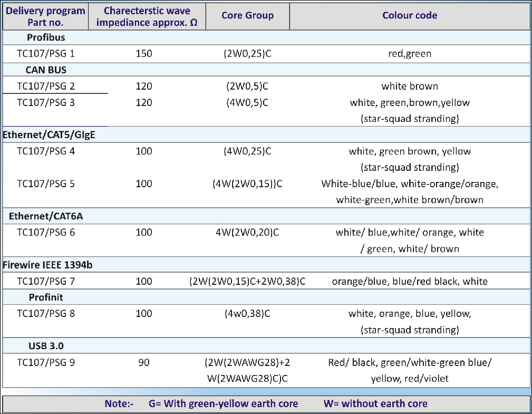This screenshot has width=532, height=414.
Task: Click the 'Charecterstic wave impediance approx. Ω' header
Action: 147,16
